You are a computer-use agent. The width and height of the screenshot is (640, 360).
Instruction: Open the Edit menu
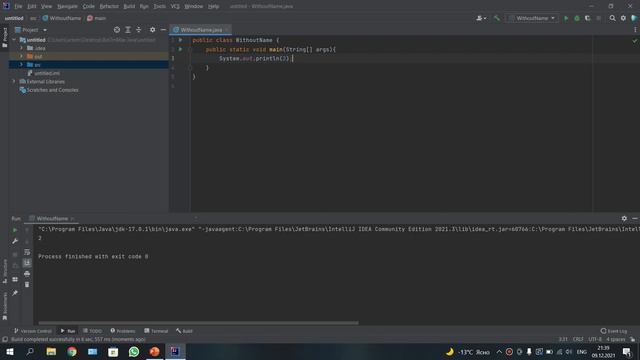pos(32,7)
